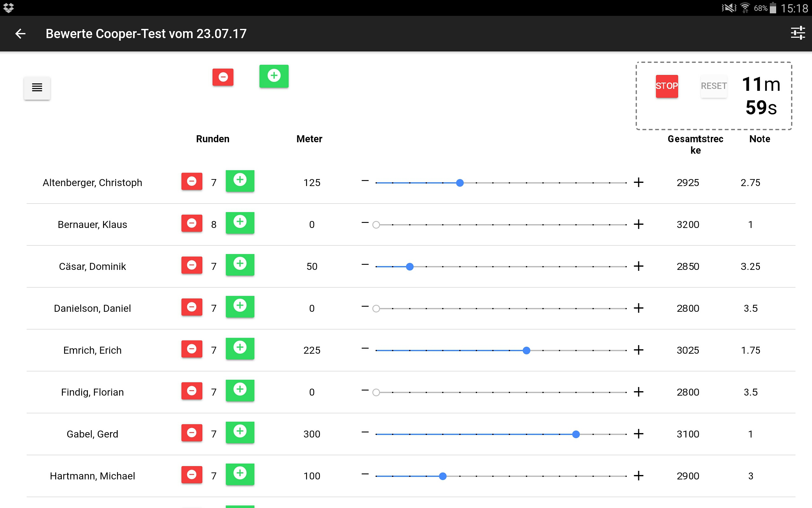The width and height of the screenshot is (812, 508).
Task: Increase meters for Findig, Florian with slider plus
Action: (x=638, y=392)
